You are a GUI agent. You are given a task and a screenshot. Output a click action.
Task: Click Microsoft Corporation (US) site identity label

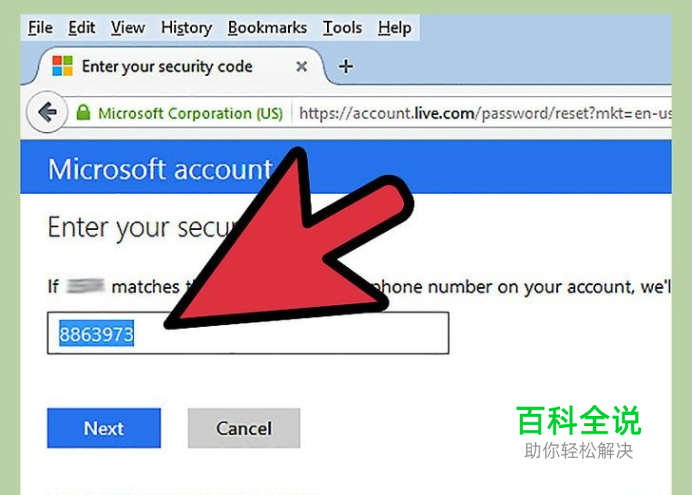click(190, 113)
